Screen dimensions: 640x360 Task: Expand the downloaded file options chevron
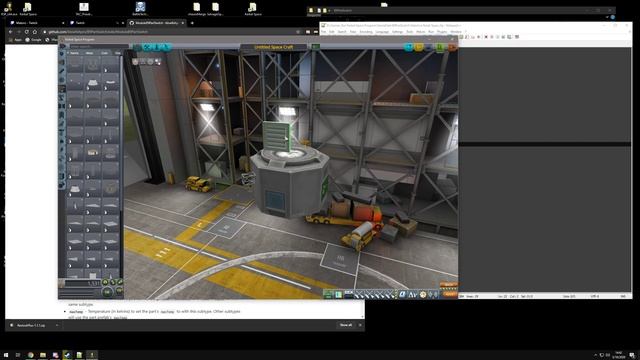[57, 325]
